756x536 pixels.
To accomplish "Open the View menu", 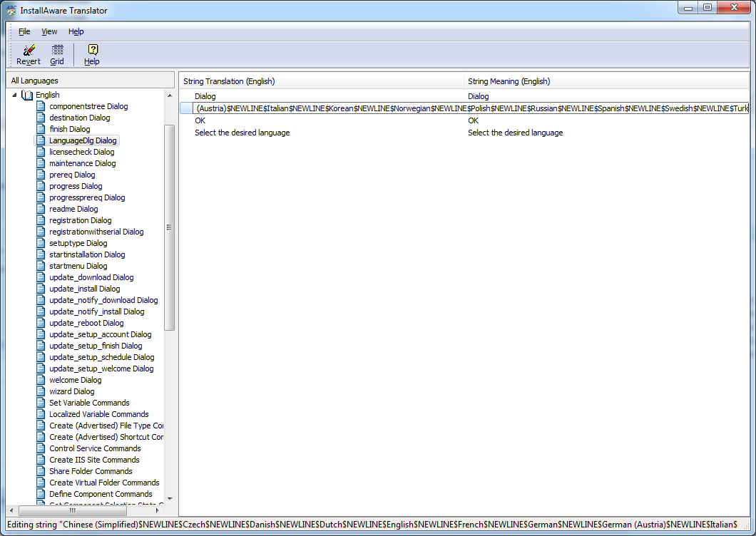I will (49, 31).
